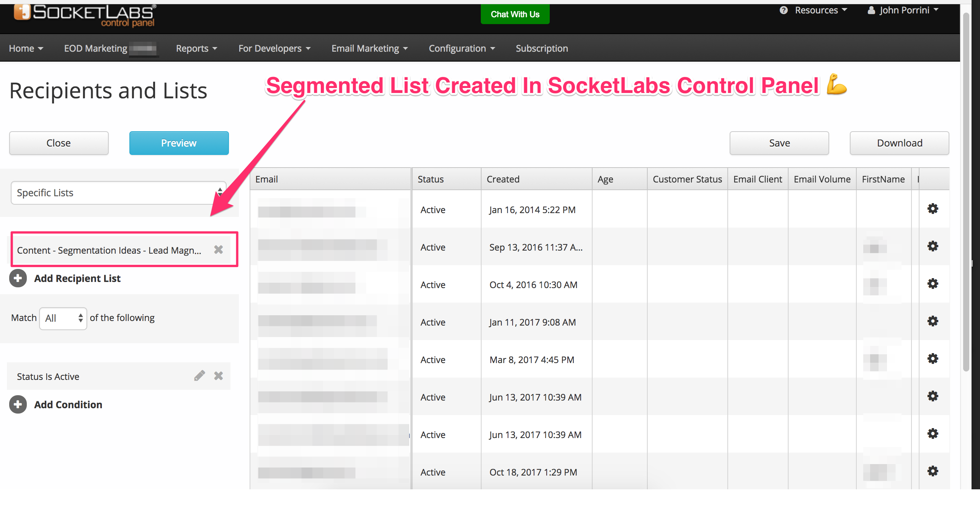980x505 pixels.
Task: Open settings gear for Oct 4, 2016 row
Action: 933,283
